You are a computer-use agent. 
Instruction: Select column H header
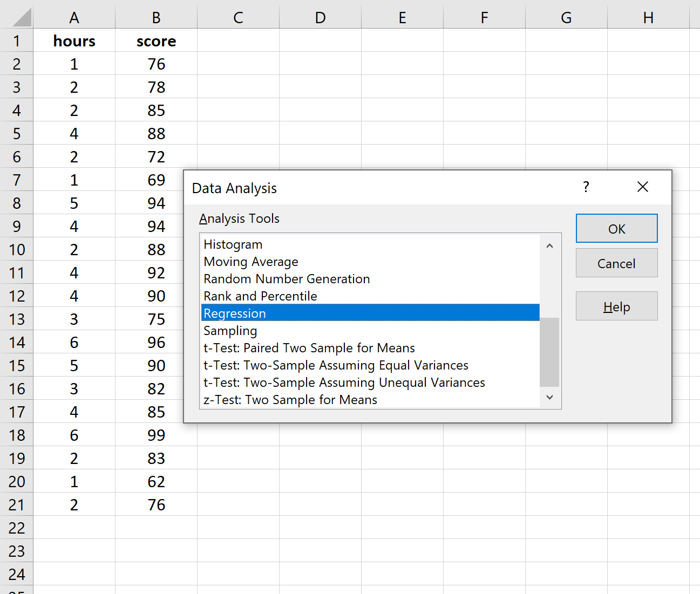coord(649,18)
